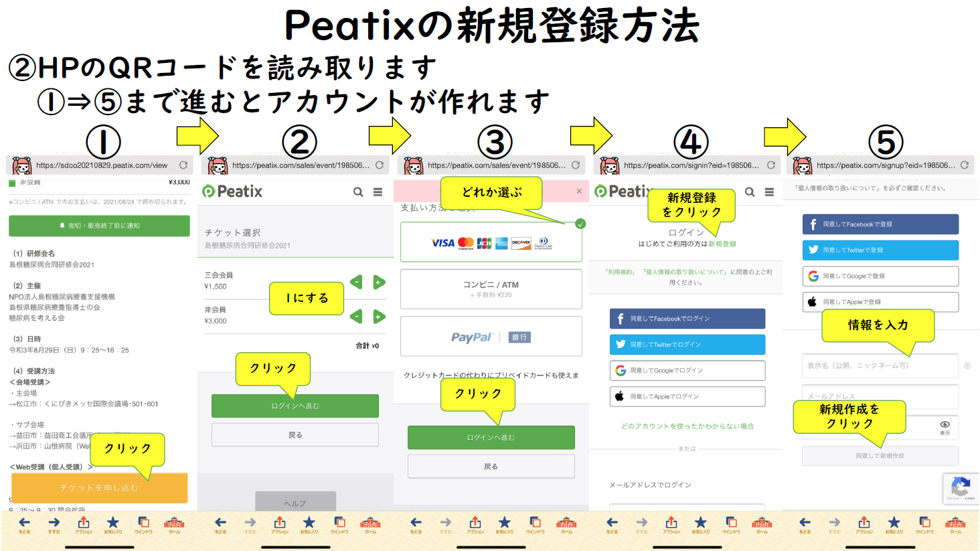Open hamburger menu on the ログイン screen
The height and width of the screenshot is (551, 980).
770,192
